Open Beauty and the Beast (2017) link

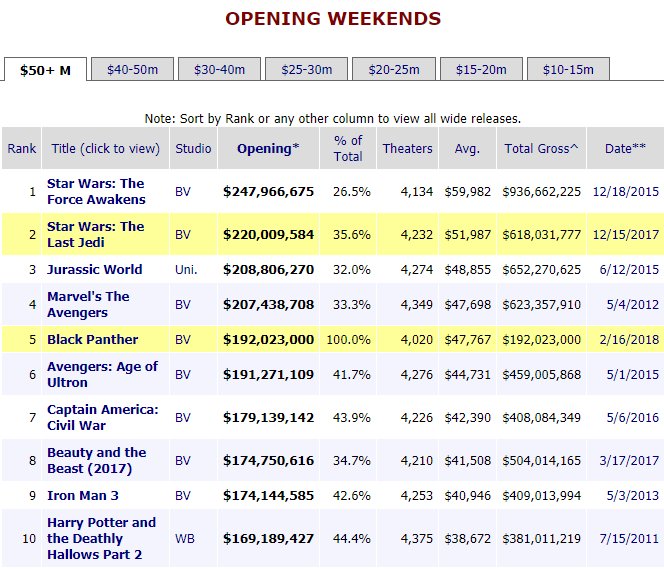coord(96,460)
